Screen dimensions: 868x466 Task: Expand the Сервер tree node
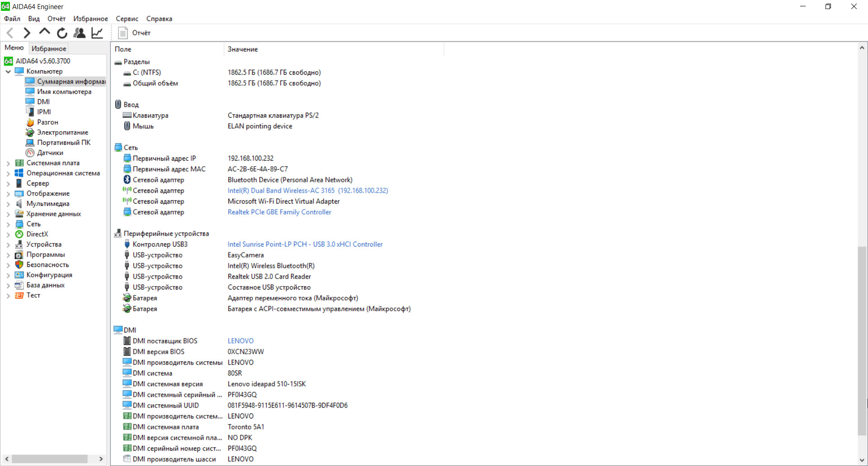coord(8,184)
